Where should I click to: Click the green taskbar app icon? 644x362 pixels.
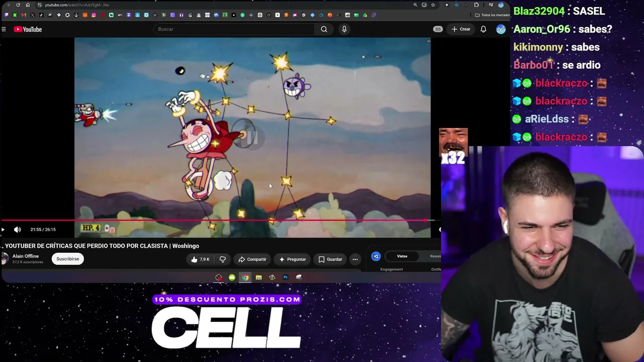(x=232, y=278)
